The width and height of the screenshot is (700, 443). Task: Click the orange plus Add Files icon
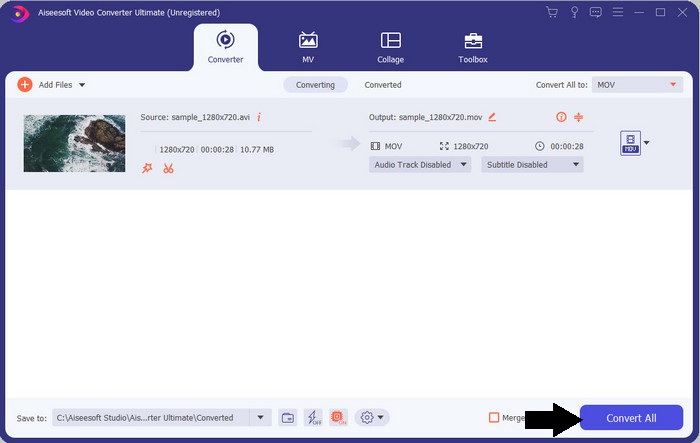click(25, 84)
